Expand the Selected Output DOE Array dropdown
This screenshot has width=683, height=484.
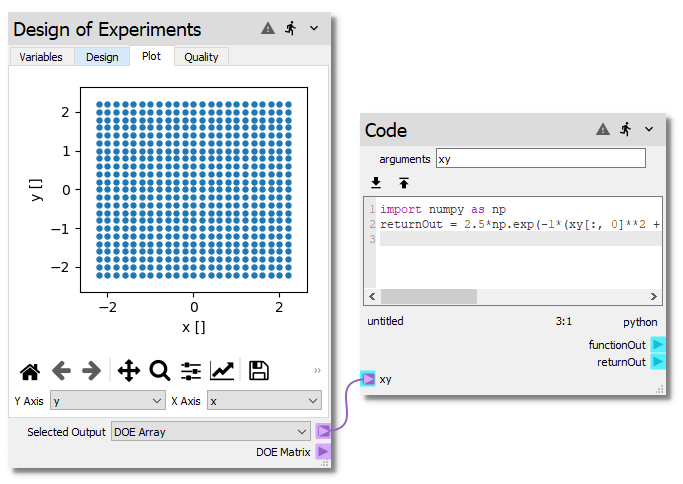point(212,431)
